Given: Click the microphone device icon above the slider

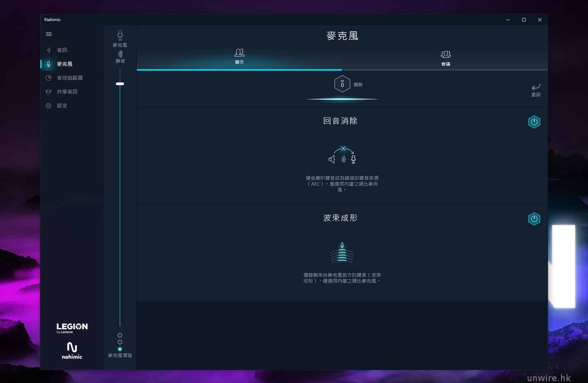Looking at the screenshot, I should [x=120, y=36].
